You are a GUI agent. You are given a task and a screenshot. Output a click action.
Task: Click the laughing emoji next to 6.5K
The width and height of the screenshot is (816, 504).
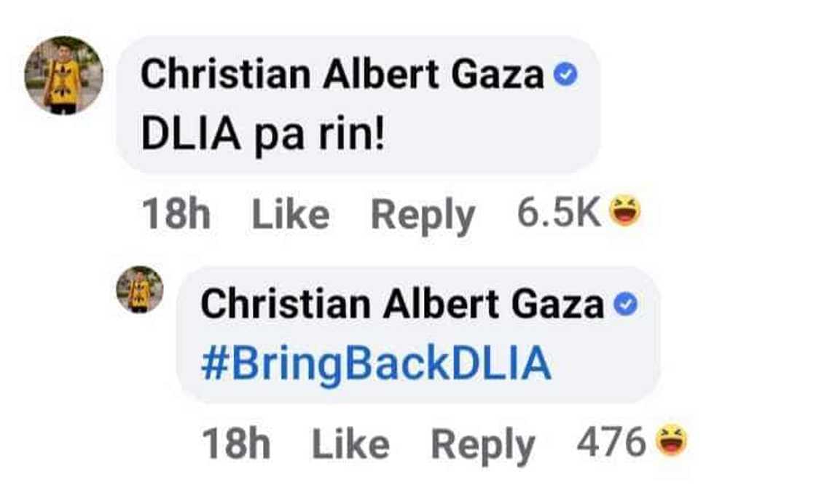tap(624, 213)
